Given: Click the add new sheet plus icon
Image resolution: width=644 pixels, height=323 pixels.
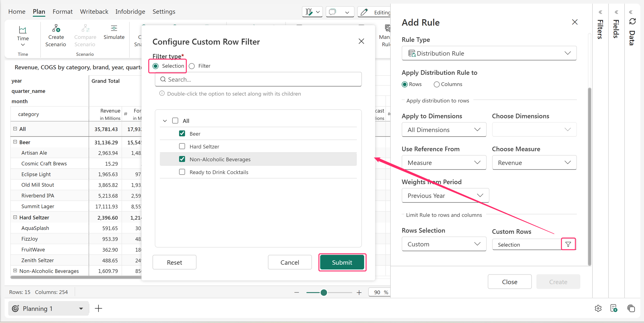Looking at the screenshot, I should tap(98, 308).
